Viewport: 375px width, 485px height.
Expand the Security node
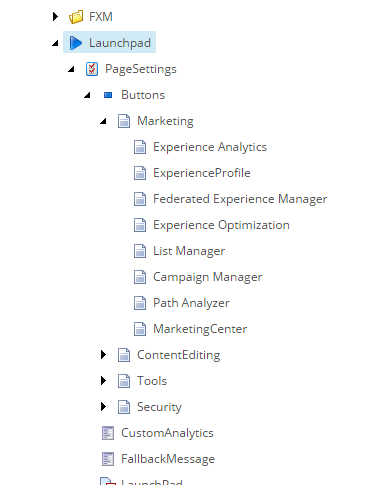click(103, 406)
